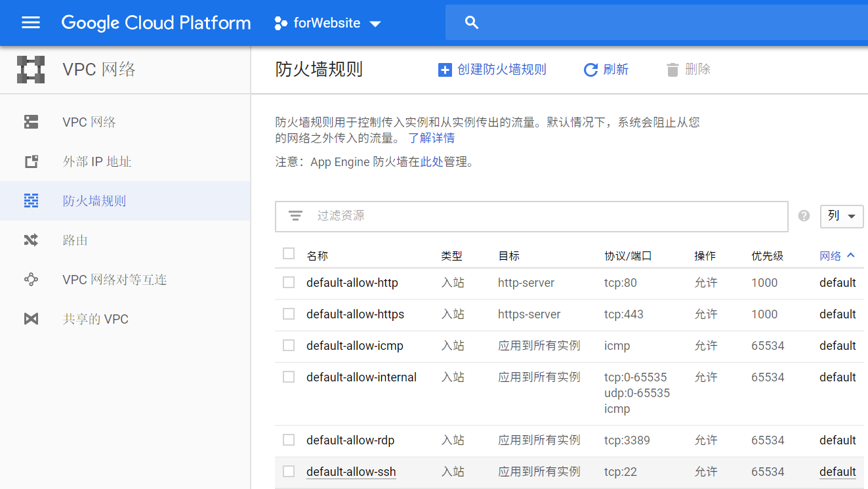Click the 了解详情 link
Screen dimensions: 868x489
tap(431, 138)
